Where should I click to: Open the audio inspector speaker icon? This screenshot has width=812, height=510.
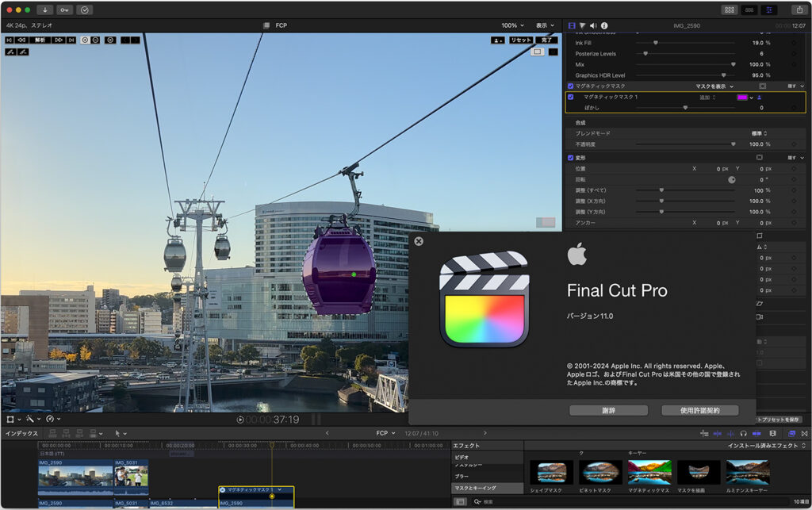pos(593,25)
